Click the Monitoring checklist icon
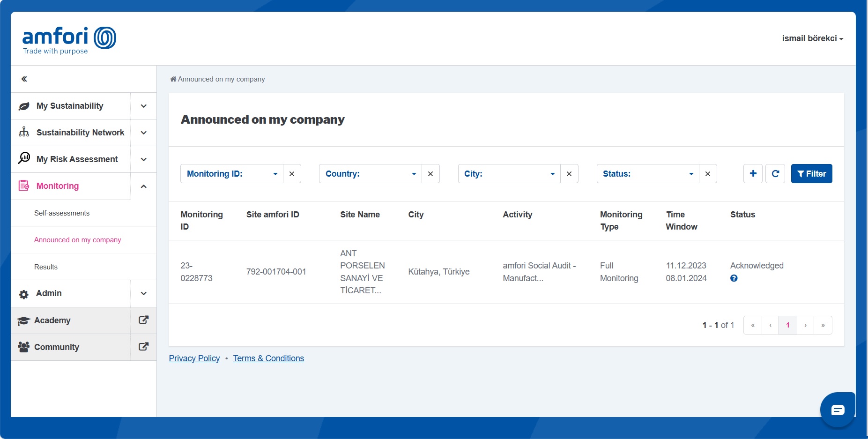 [24, 186]
